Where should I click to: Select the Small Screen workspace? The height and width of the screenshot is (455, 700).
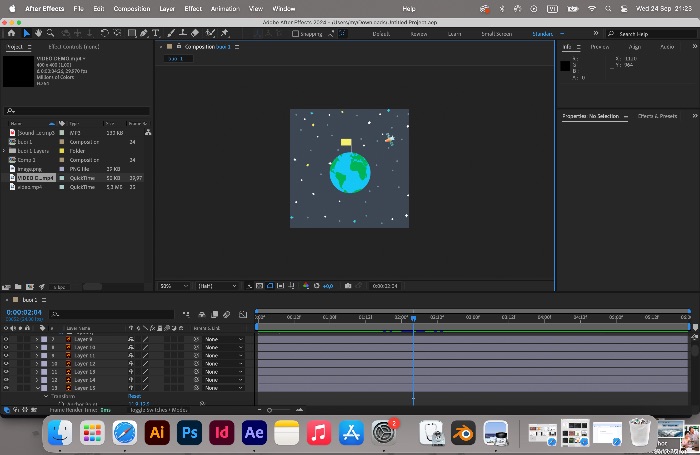tap(496, 34)
